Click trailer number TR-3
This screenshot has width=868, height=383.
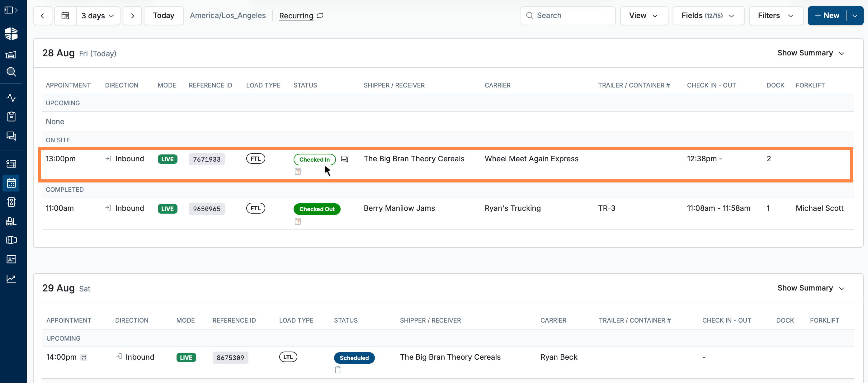[x=606, y=208]
